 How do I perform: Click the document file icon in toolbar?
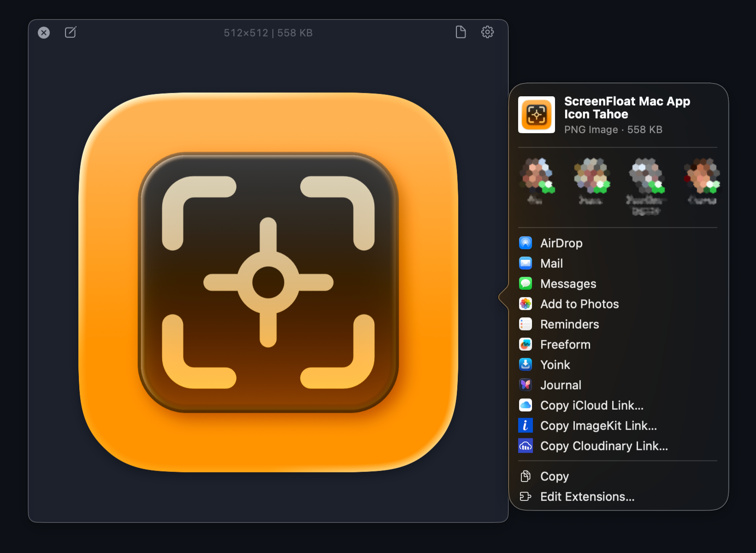[461, 32]
